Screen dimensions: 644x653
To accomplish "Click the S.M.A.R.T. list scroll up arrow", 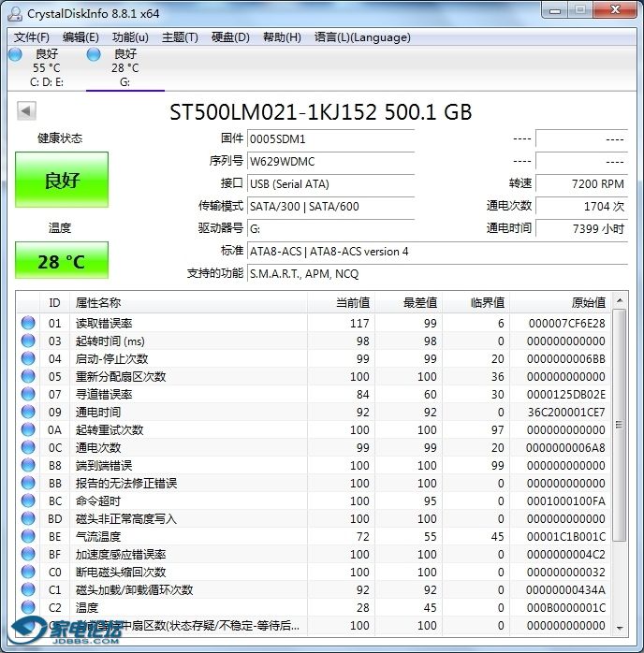I will coord(620,300).
